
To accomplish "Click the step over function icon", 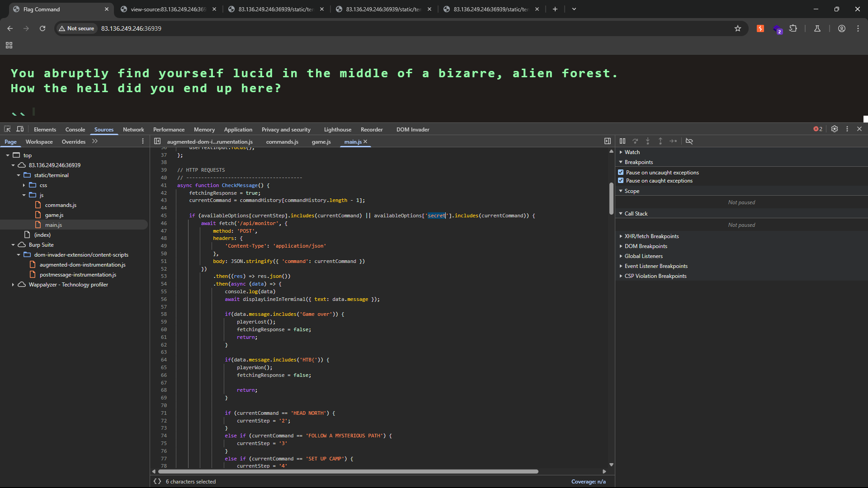I will pyautogui.click(x=635, y=141).
